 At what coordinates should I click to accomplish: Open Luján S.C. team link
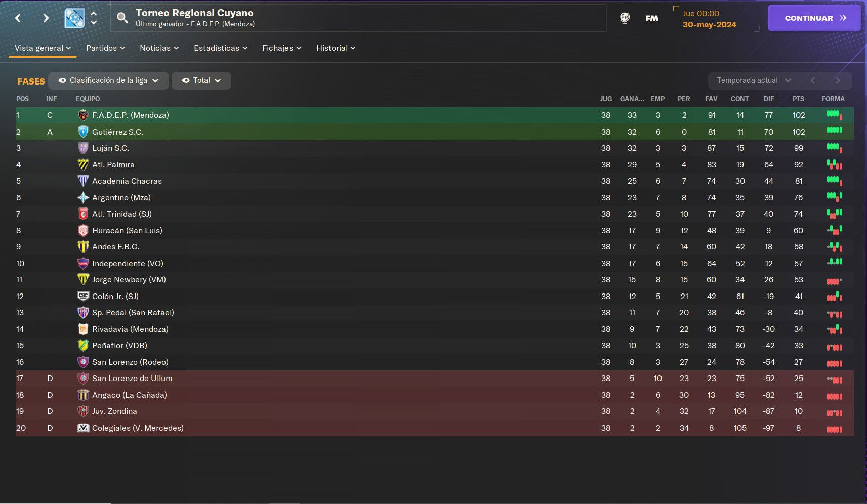110,148
